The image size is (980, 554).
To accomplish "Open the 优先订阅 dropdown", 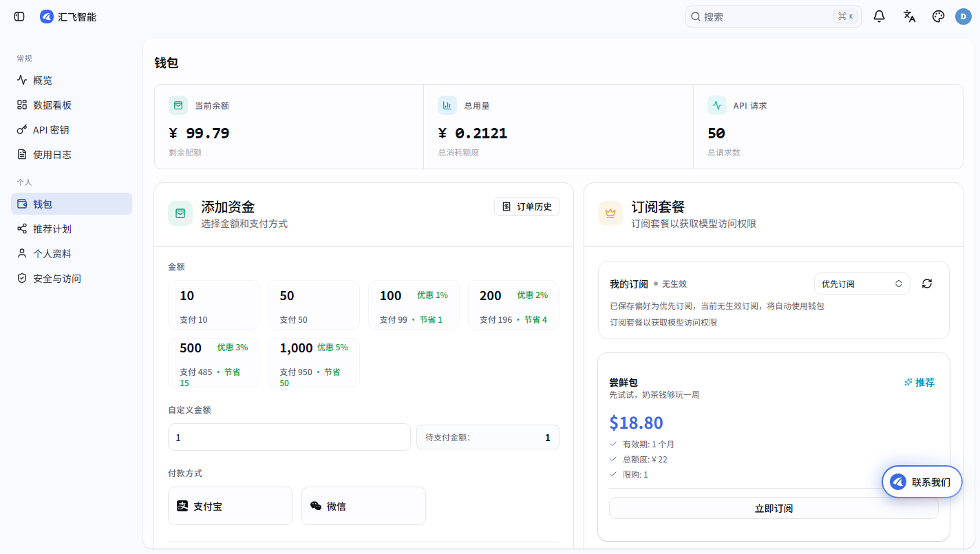I will [862, 284].
